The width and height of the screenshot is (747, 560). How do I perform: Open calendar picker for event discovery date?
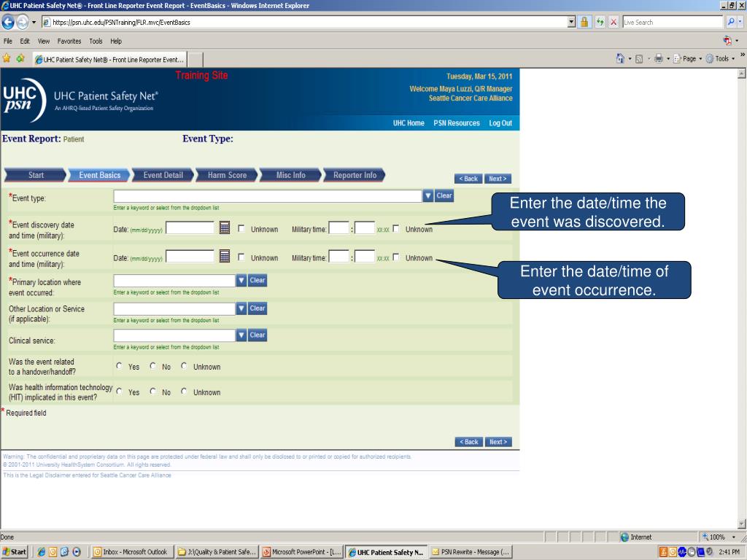click(225, 227)
